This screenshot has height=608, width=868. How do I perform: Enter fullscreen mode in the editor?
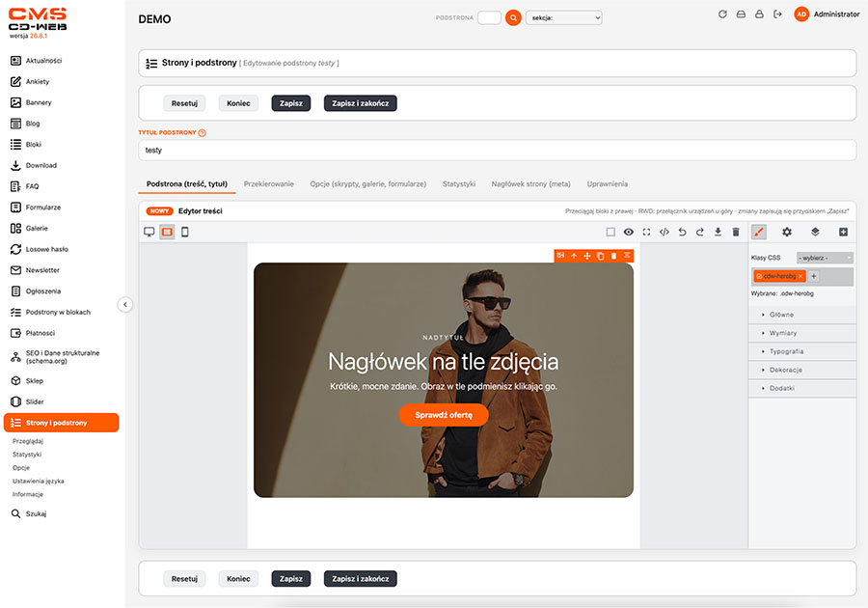[646, 232]
